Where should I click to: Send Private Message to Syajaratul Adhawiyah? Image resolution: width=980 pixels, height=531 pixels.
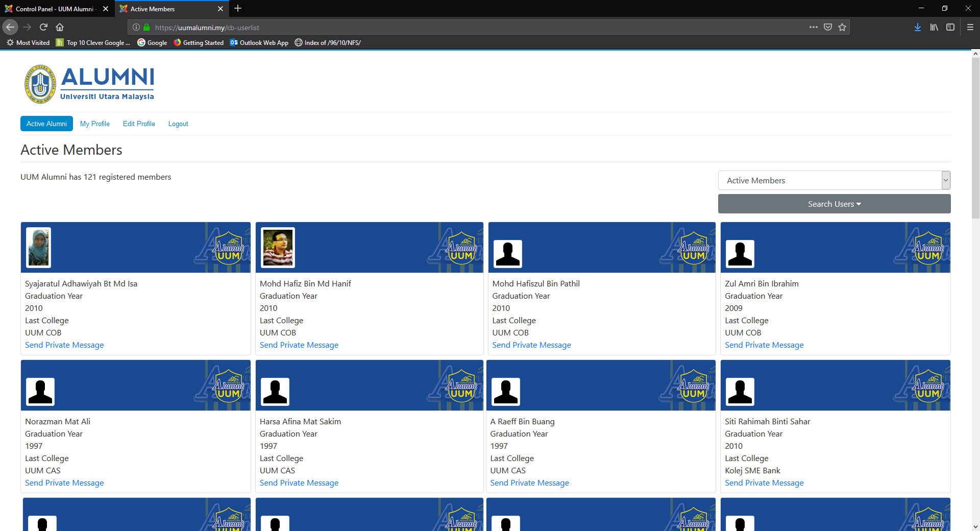point(64,345)
